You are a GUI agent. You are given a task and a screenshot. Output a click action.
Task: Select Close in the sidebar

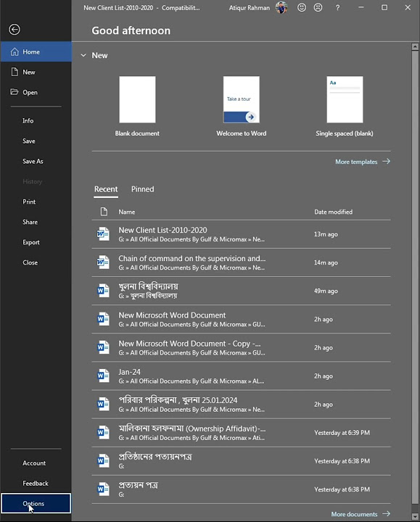coord(36,262)
